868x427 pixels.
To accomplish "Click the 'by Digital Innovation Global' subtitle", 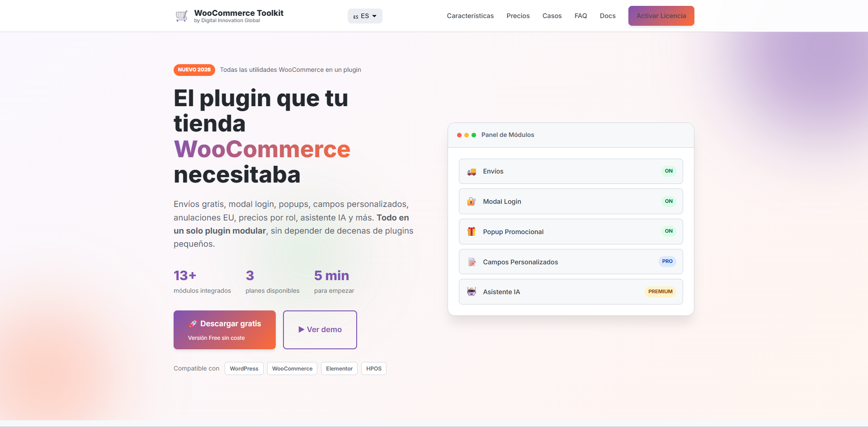I will coord(227,21).
